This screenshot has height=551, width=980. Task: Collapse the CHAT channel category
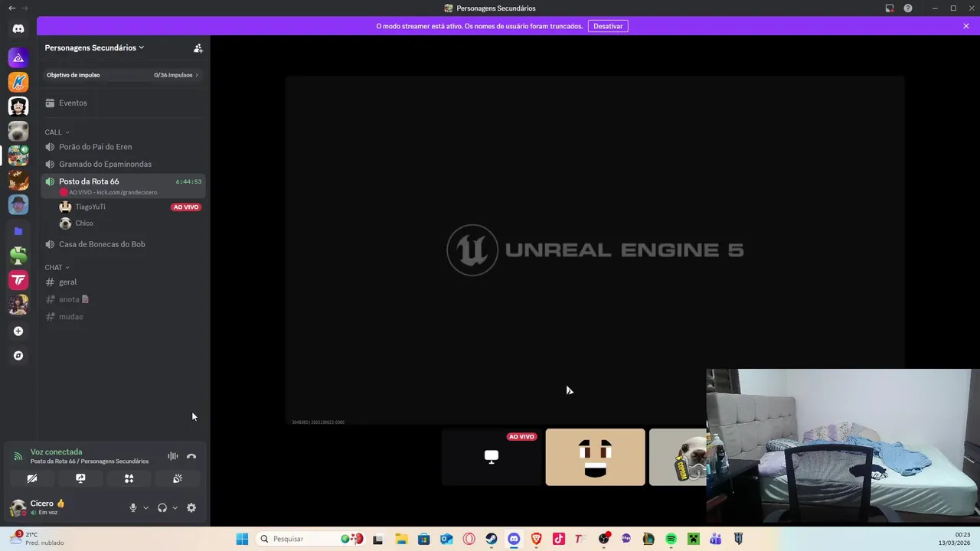57,268
